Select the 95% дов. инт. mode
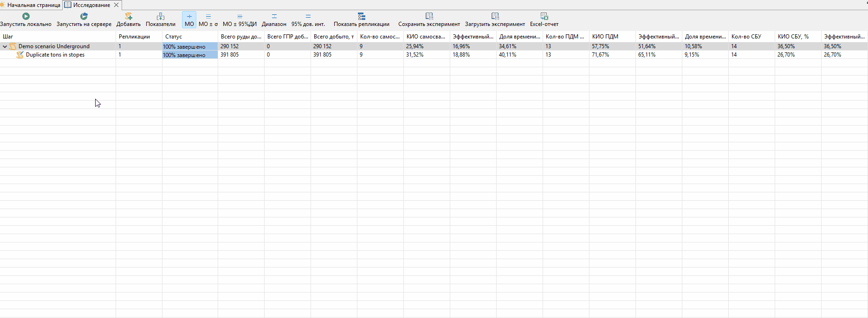This screenshot has height=318, width=868. (308, 20)
